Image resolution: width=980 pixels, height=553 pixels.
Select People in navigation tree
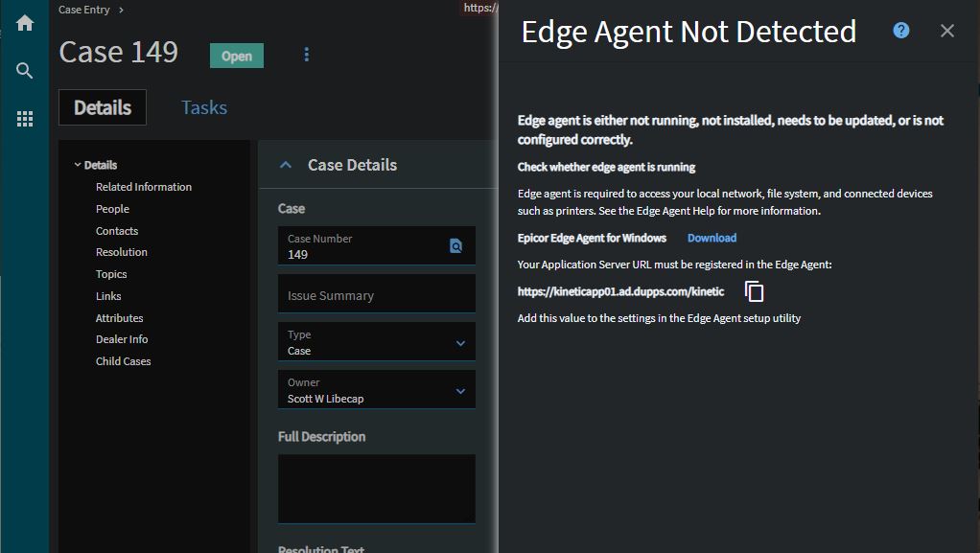(x=112, y=209)
